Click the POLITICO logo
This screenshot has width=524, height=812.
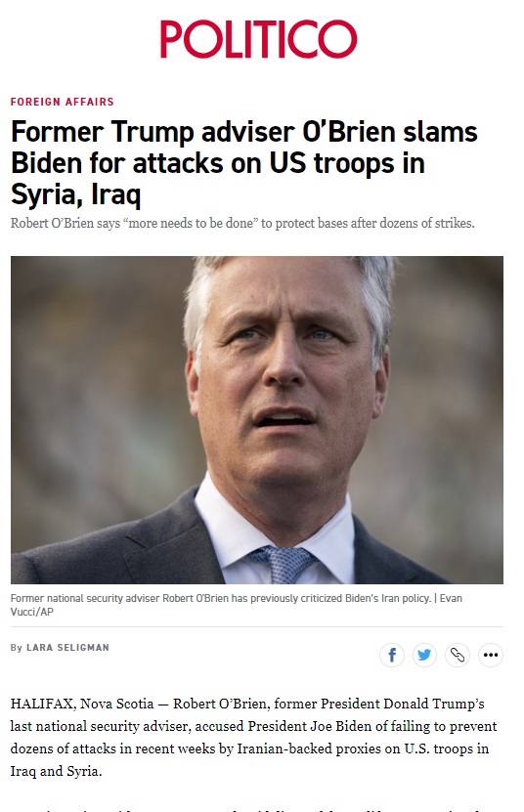pos(259,39)
